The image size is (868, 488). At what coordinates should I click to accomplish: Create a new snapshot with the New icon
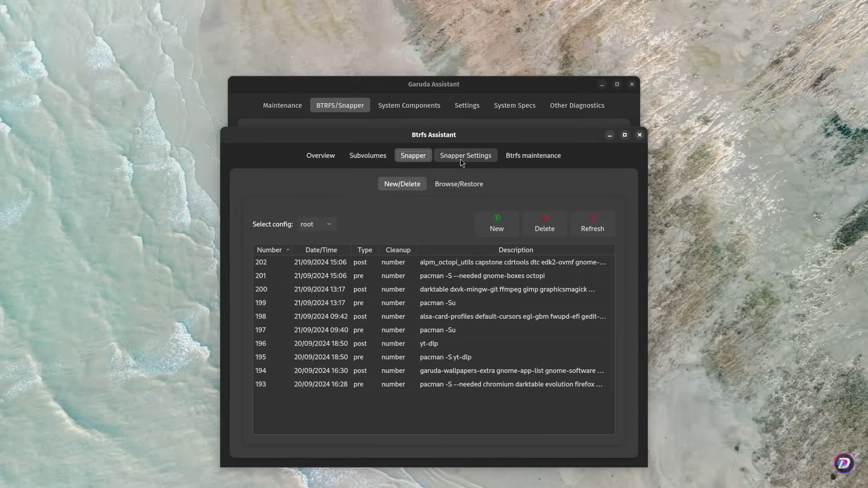coord(496,223)
